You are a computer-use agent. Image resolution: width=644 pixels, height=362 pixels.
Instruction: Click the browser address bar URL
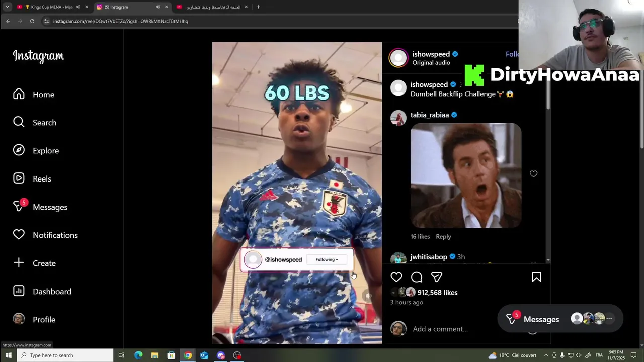(121, 21)
